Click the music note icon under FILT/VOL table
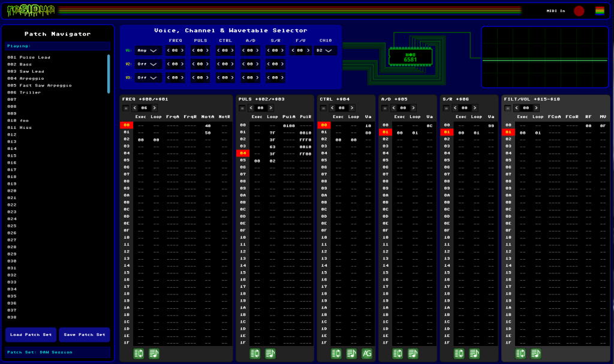 click(x=536, y=354)
